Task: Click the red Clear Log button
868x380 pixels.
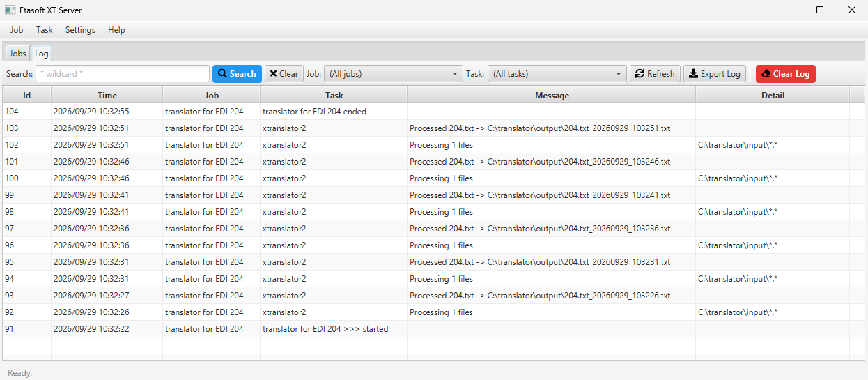Action: tap(786, 74)
